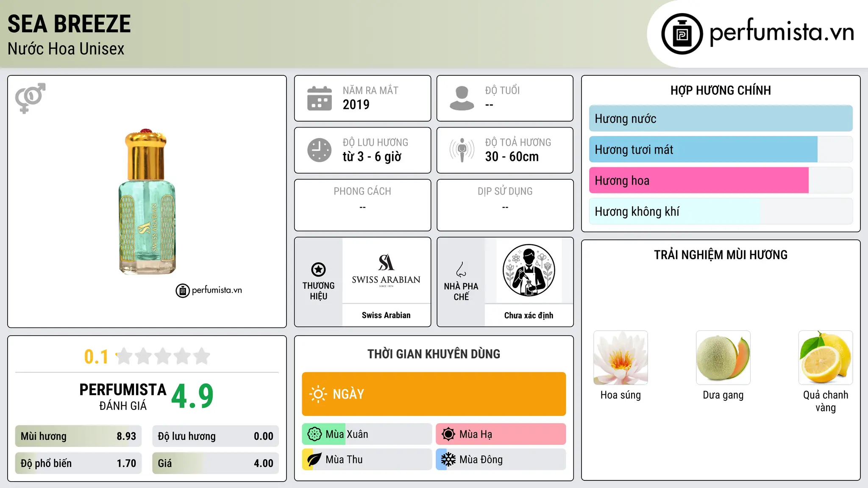Image resolution: width=868 pixels, height=488 pixels.
Task: Click the sun icon for Mùa Hạ
Action: (448, 434)
